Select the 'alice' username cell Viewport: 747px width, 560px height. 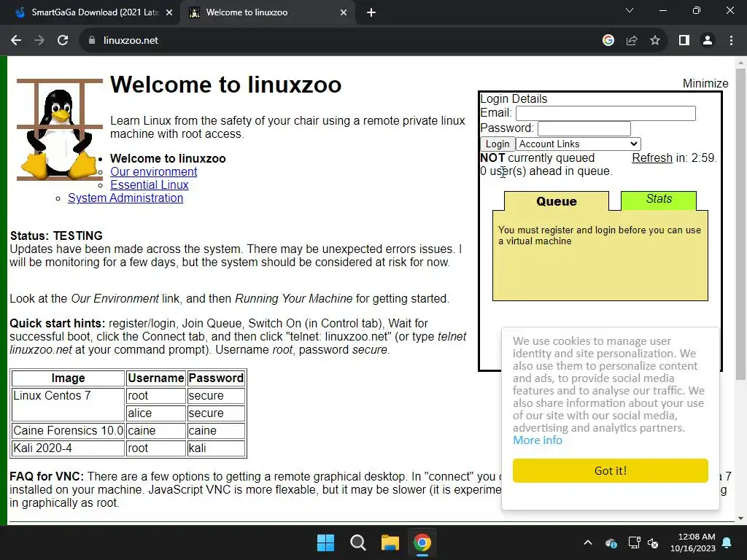tap(156, 413)
